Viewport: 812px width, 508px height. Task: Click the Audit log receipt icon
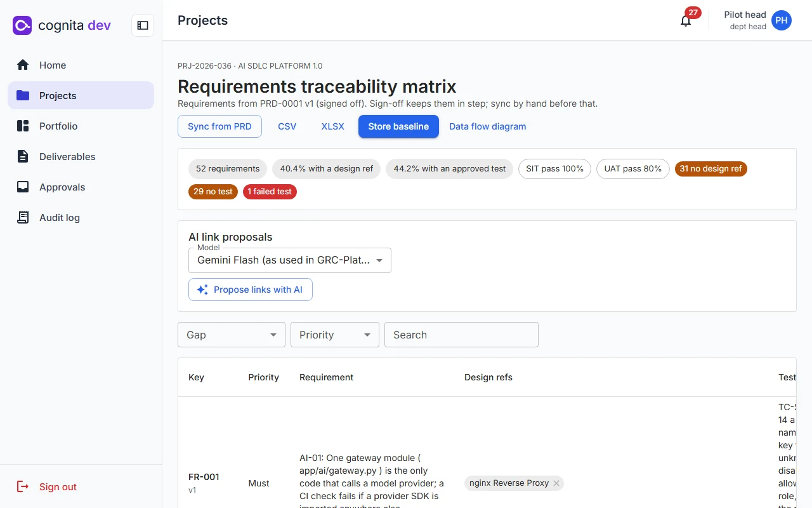pos(23,217)
